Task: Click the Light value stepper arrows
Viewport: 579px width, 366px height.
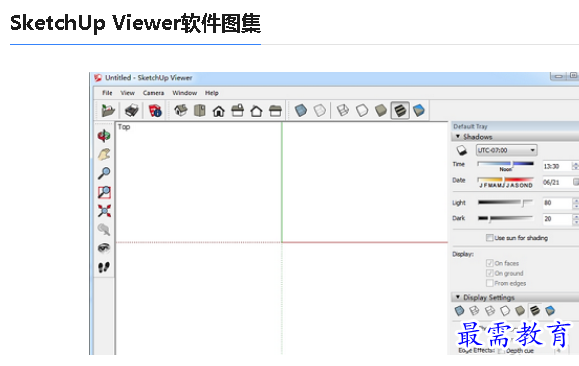Action: (x=575, y=203)
